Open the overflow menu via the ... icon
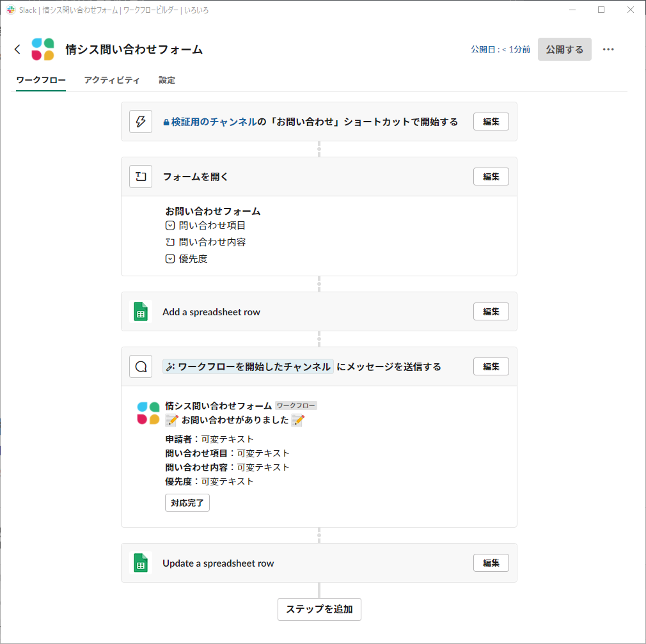The height and width of the screenshot is (644, 646). click(608, 49)
